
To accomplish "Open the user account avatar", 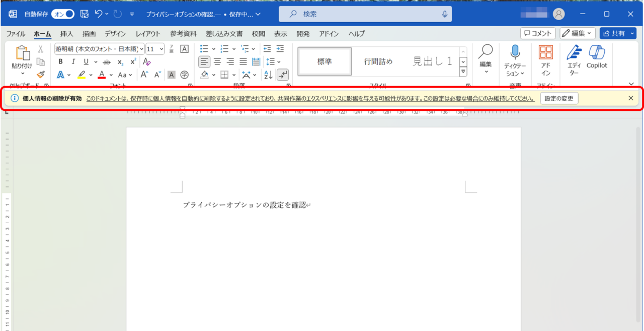I will (x=558, y=14).
